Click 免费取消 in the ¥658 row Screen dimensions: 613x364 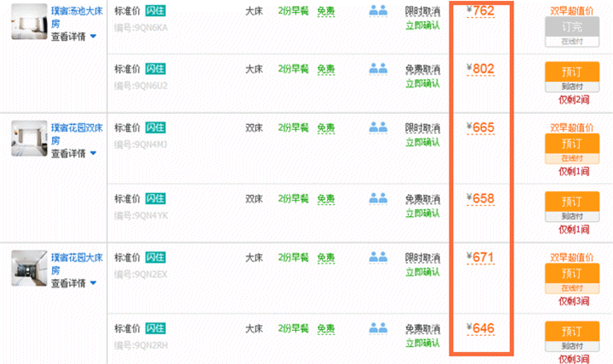(x=422, y=199)
